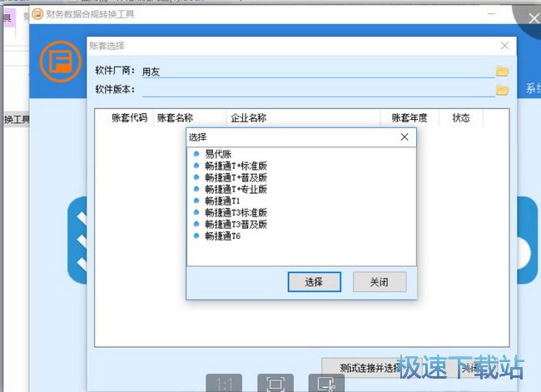541x392 pixels.
Task: Select 畅捷通T1 entry
Action: click(x=222, y=201)
